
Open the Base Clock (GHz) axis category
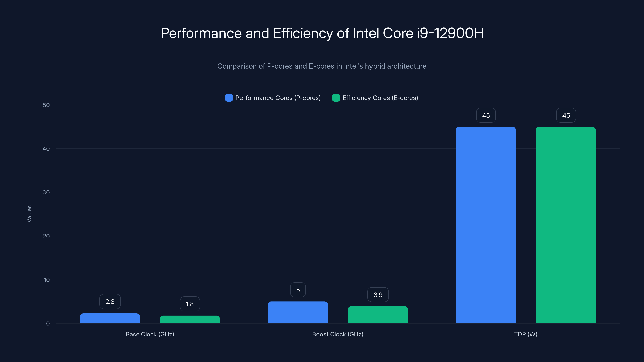click(x=150, y=334)
